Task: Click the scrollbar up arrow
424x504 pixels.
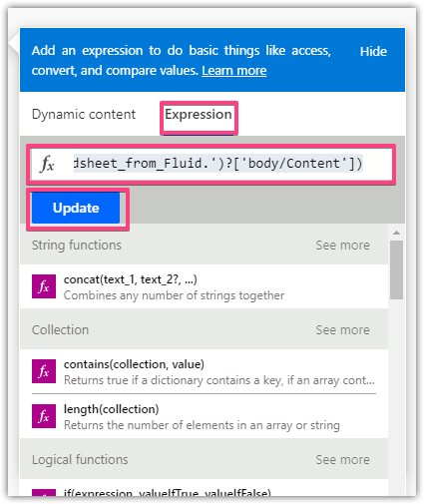Action: (396, 233)
